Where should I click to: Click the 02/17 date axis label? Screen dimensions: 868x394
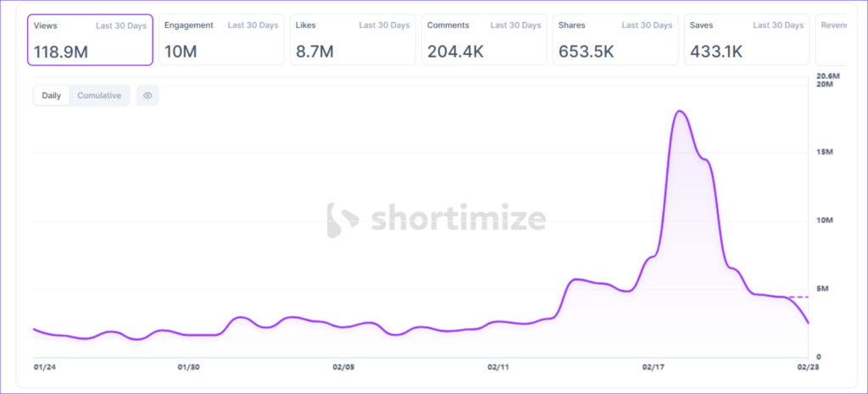653,368
